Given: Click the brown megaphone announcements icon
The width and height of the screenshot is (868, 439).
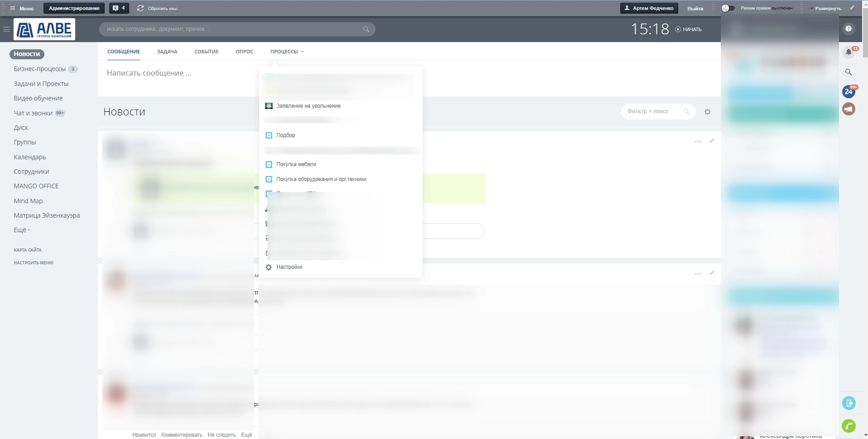Looking at the screenshot, I should 848,109.
